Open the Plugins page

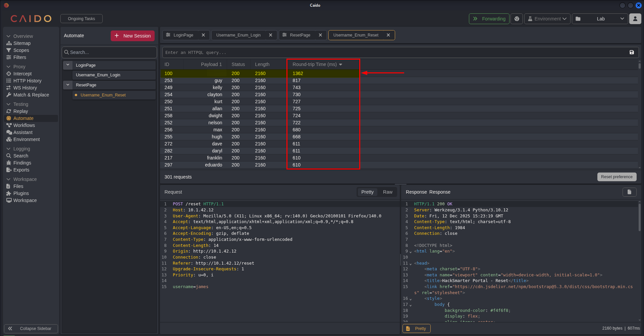click(21, 193)
